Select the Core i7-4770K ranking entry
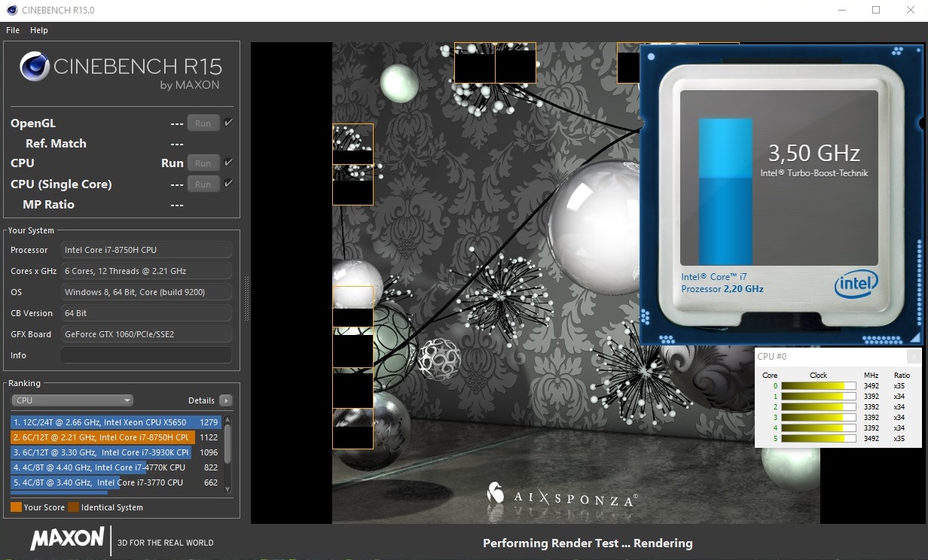 (116, 467)
